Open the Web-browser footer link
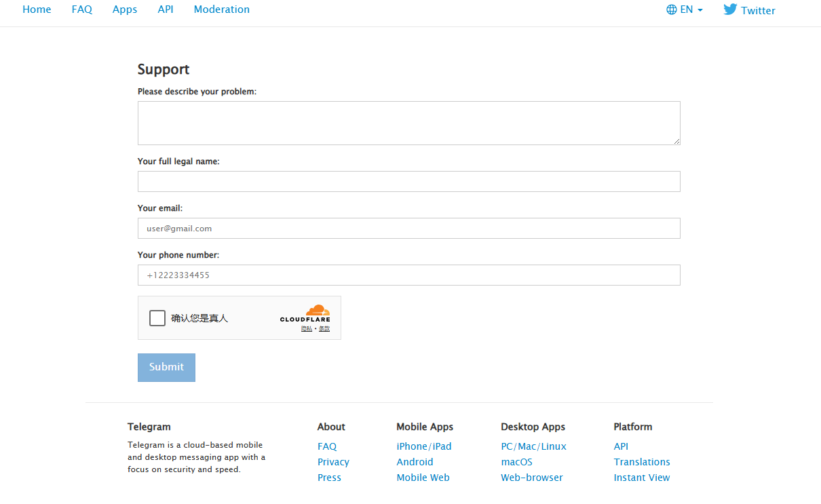This screenshot has height=504, width=821. point(532,478)
